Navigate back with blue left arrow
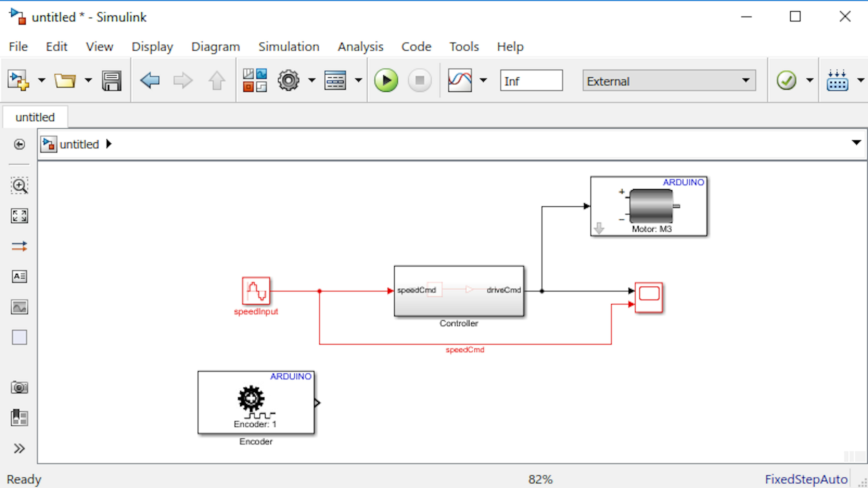The image size is (868, 488). click(x=150, y=81)
